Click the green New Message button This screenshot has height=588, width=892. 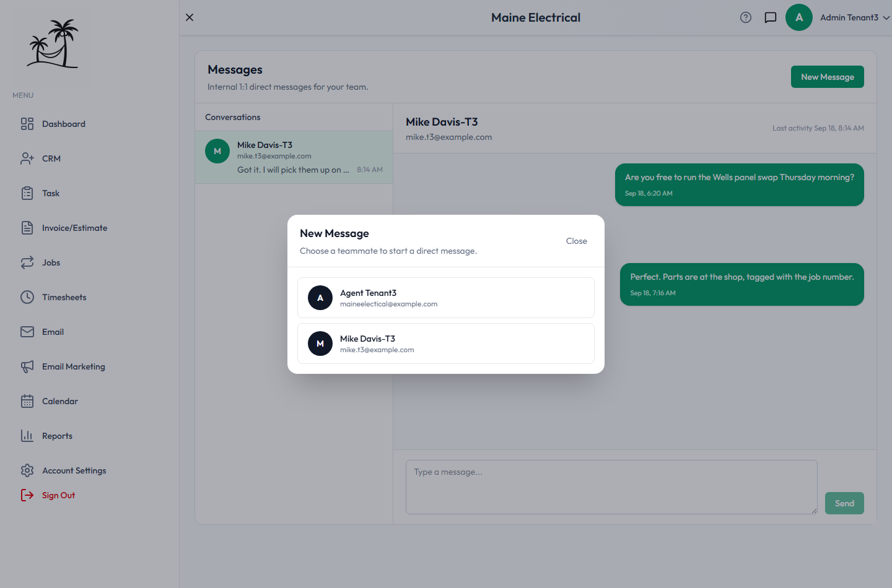(828, 77)
